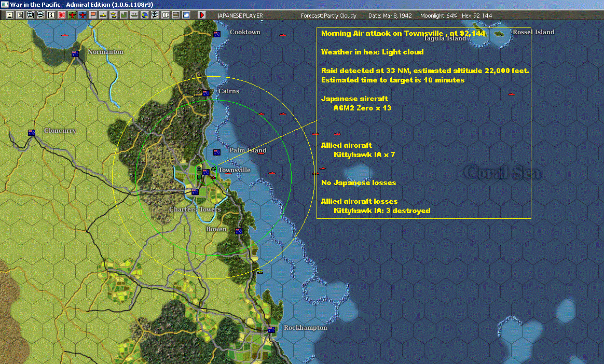Viewport: 604px width, 364px height.
Task: Click the rising sun Japanese flag icon
Action: [x=62, y=15]
